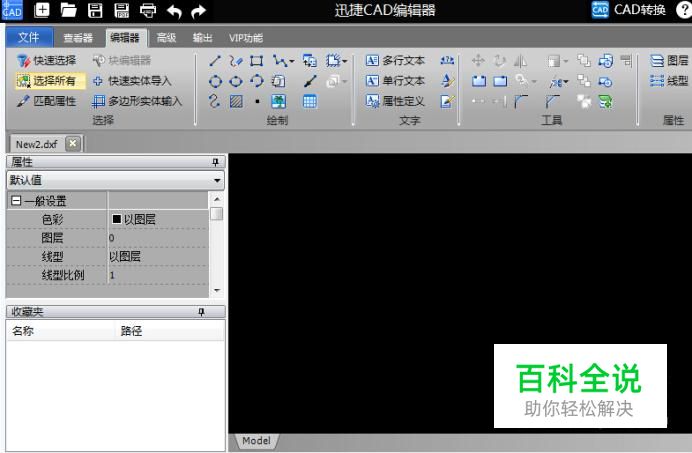Open the polyline tool dropdown arrow

tap(291, 61)
